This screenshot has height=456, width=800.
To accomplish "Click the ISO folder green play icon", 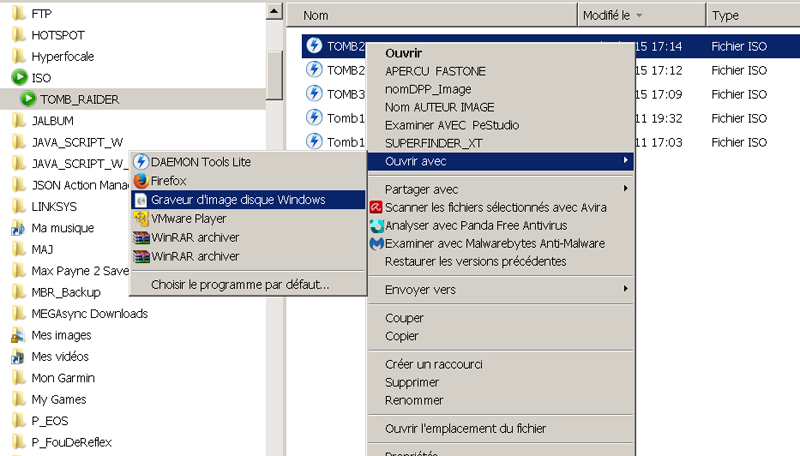I will click(19, 78).
